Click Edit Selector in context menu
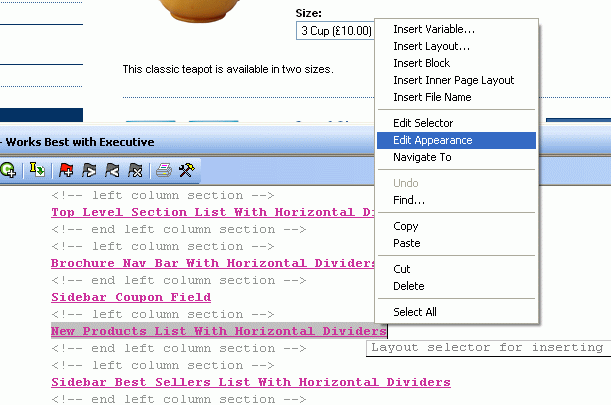Viewport: 611px width, 405px height. click(x=423, y=123)
